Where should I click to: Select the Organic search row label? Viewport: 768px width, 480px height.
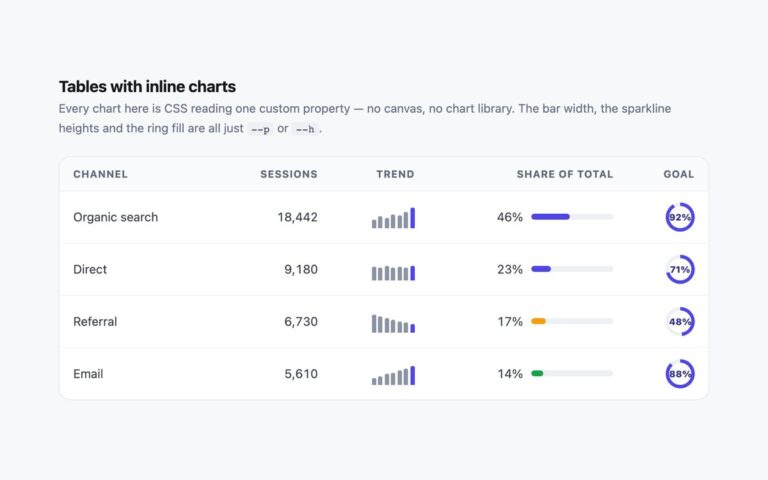[116, 217]
